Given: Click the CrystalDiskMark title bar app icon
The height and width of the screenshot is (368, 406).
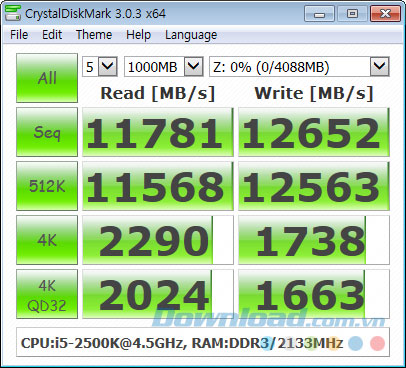Looking at the screenshot, I should pyautogui.click(x=13, y=13).
